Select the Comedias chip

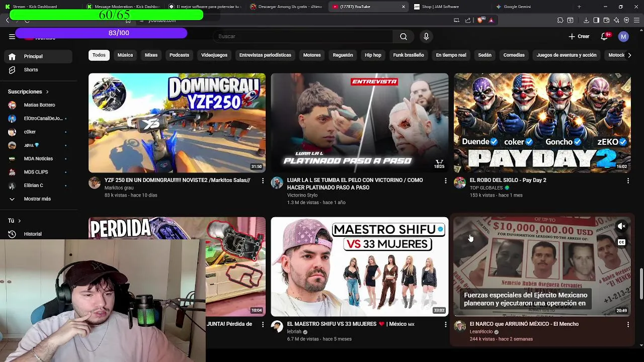(x=514, y=55)
